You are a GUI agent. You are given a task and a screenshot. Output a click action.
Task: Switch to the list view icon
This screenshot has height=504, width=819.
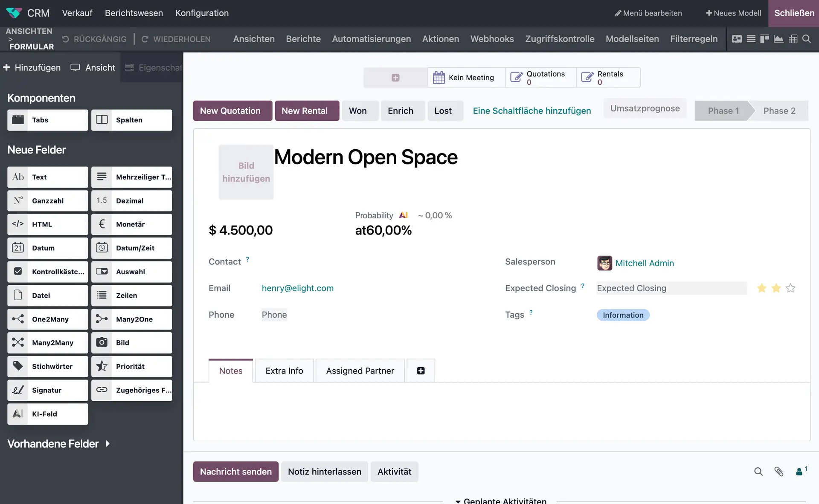[x=751, y=39]
